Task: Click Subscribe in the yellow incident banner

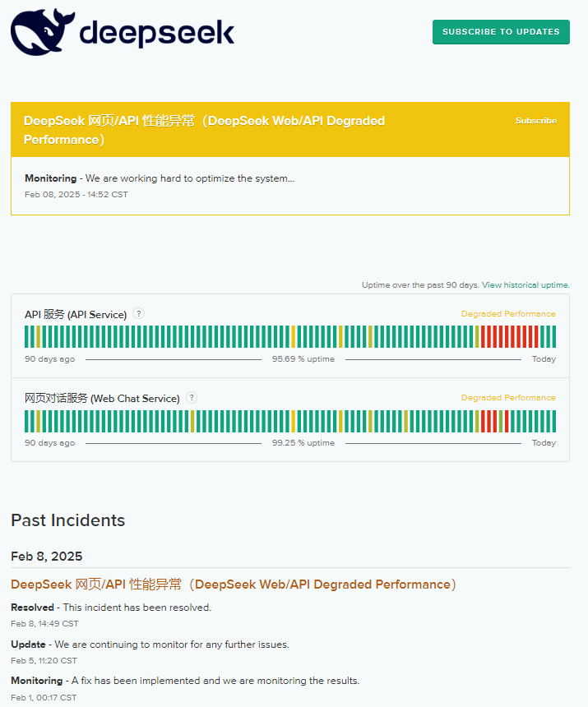Action: [x=535, y=121]
